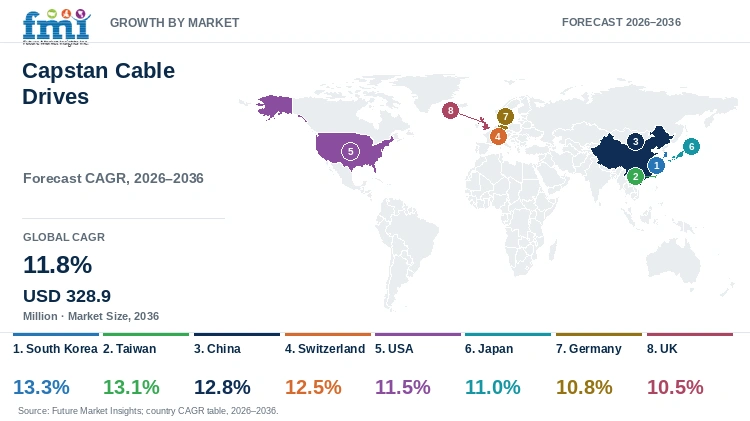750x421 pixels.
Task: Click China's 12.8% CAGR value
Action: (x=222, y=387)
